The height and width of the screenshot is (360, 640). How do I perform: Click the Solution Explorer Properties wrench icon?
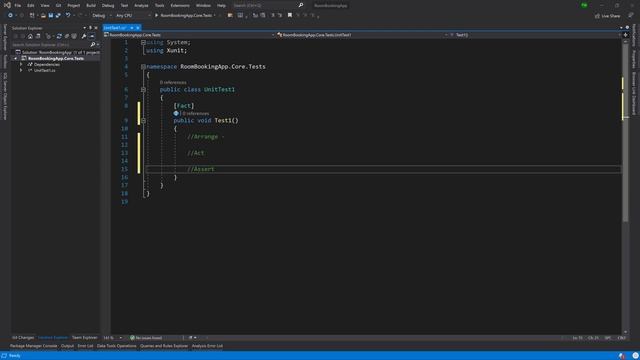pos(84,36)
